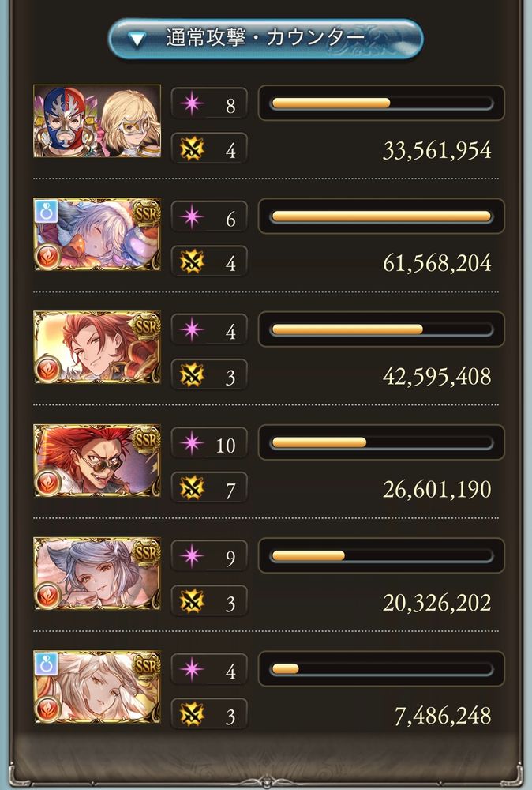This screenshot has height=790, width=532.
Task: Click the damage total 42,595,408
Action: (x=436, y=376)
